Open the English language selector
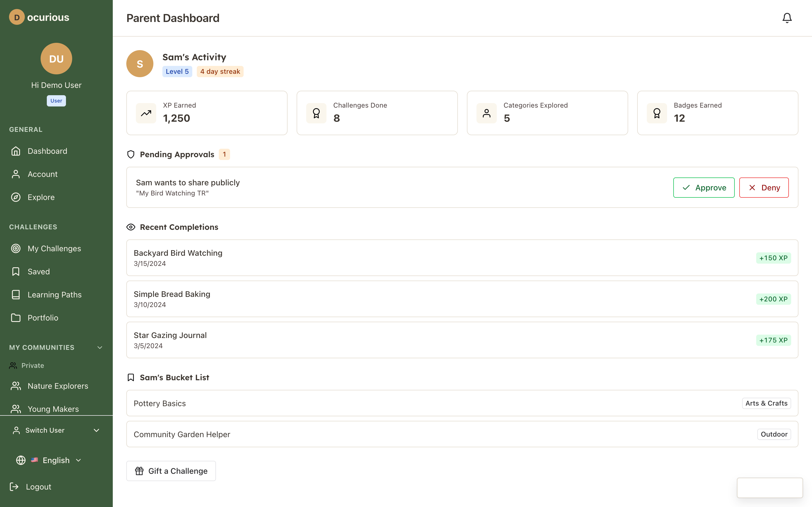Image resolution: width=812 pixels, height=507 pixels. pyautogui.click(x=56, y=460)
